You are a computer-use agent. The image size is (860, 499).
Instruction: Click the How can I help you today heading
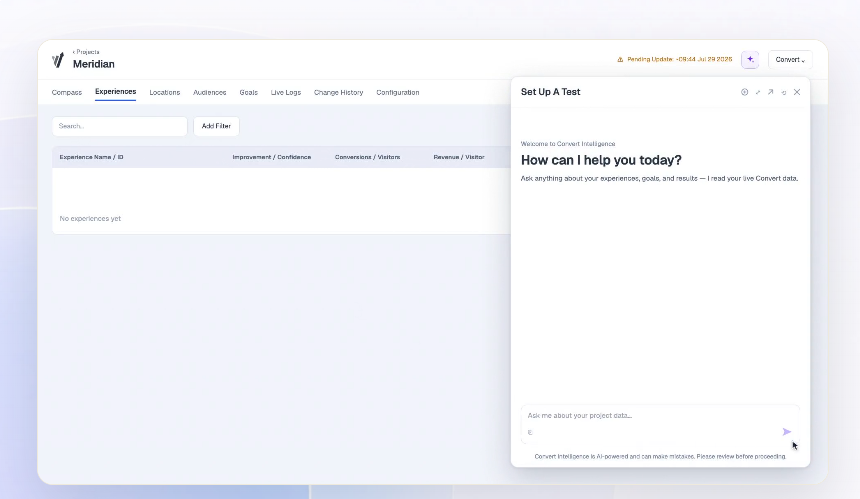tap(601, 160)
